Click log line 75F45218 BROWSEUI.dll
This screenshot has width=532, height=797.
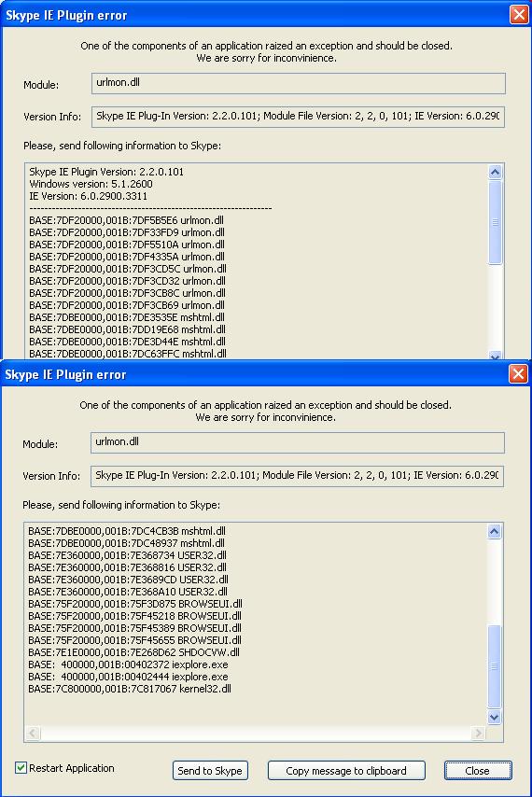pyautogui.click(x=134, y=616)
